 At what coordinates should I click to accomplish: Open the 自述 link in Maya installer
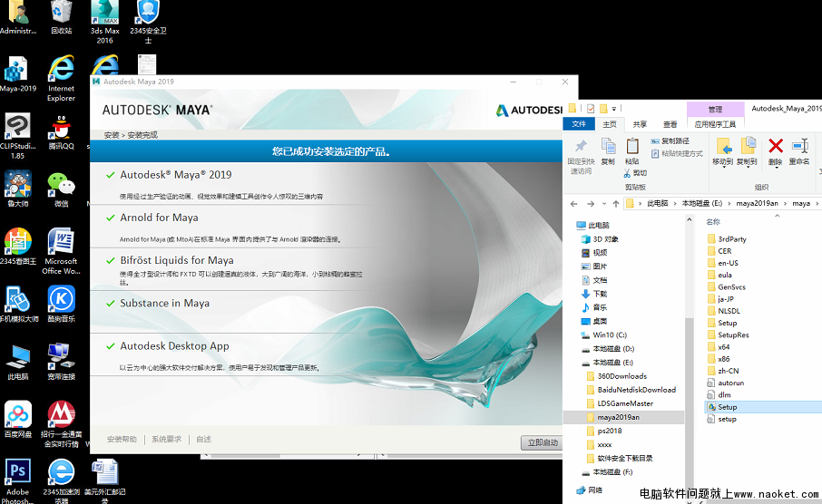(x=203, y=439)
